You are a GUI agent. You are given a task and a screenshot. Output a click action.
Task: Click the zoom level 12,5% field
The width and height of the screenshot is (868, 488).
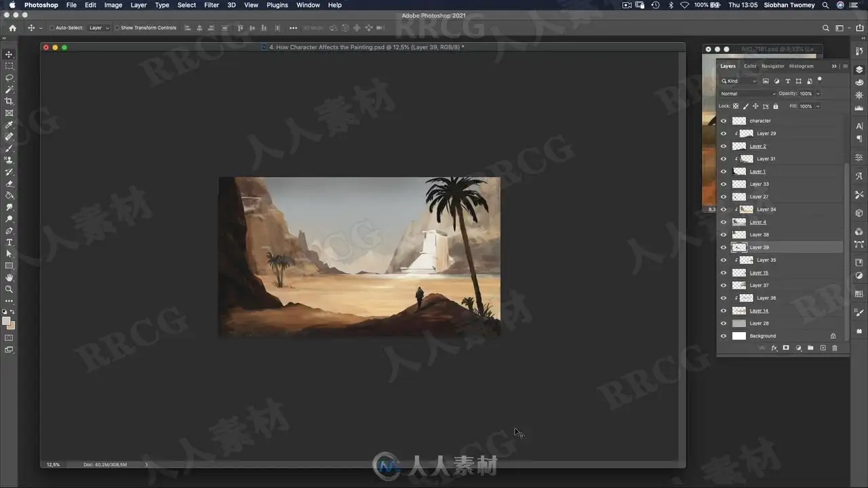[x=53, y=464]
